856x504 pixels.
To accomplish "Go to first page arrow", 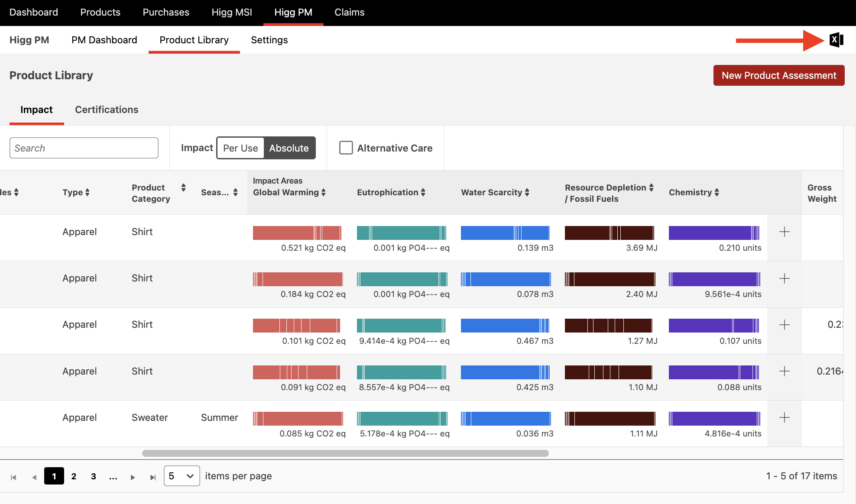I will point(13,477).
